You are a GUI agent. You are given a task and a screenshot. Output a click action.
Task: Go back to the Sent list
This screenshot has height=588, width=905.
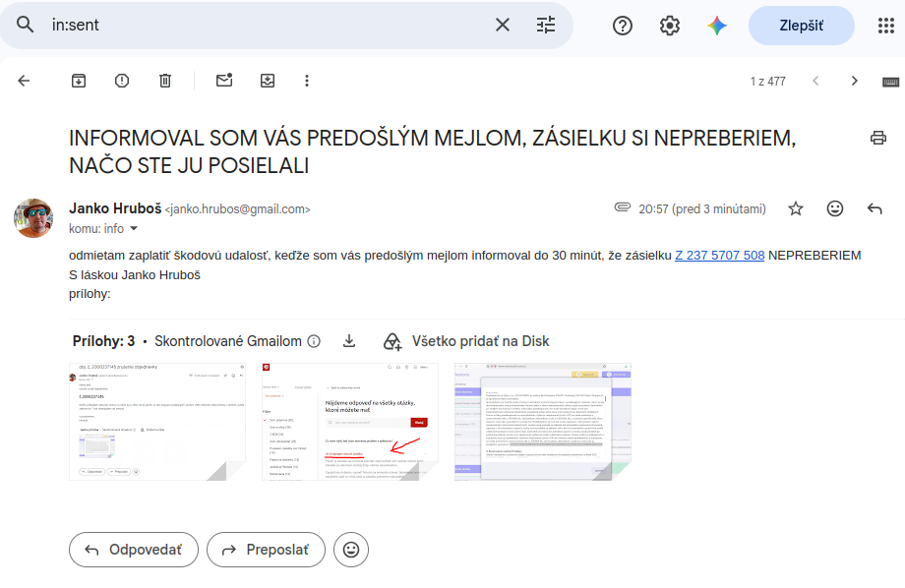tap(24, 81)
